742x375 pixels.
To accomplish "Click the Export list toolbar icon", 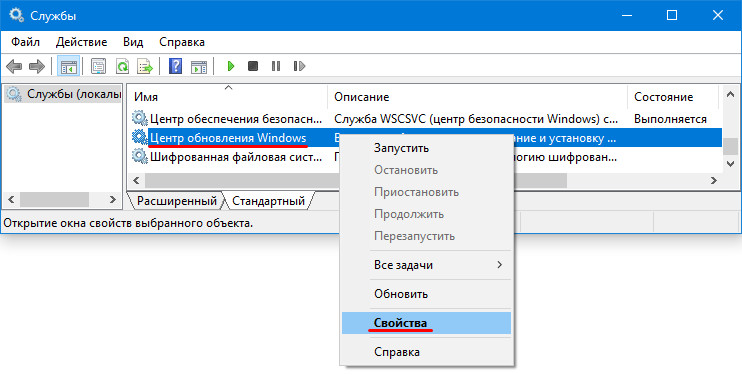I will click(145, 66).
